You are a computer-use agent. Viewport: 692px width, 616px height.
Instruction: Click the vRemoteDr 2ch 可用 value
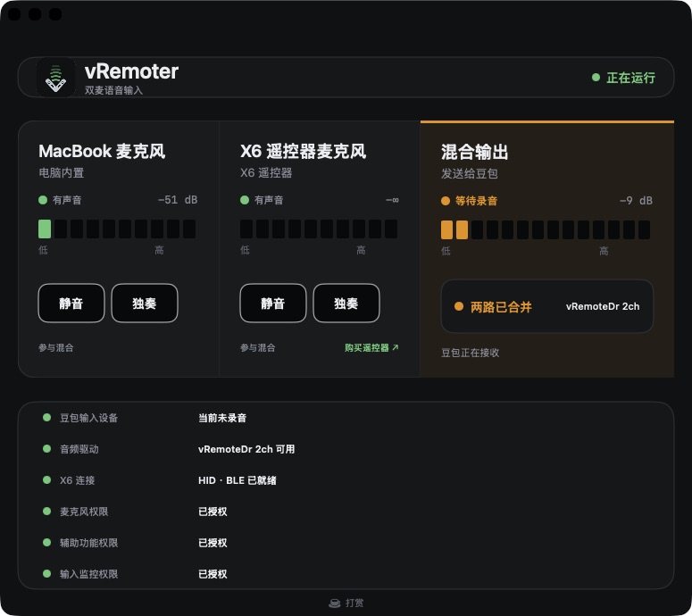pyautogui.click(x=246, y=449)
